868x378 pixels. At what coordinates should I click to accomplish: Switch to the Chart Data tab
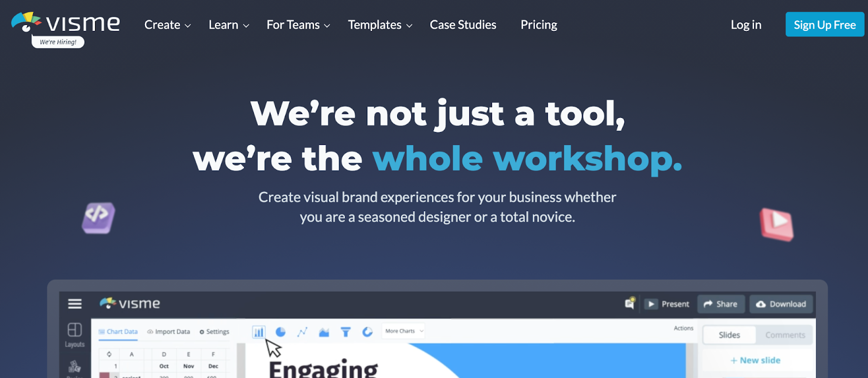(118, 332)
